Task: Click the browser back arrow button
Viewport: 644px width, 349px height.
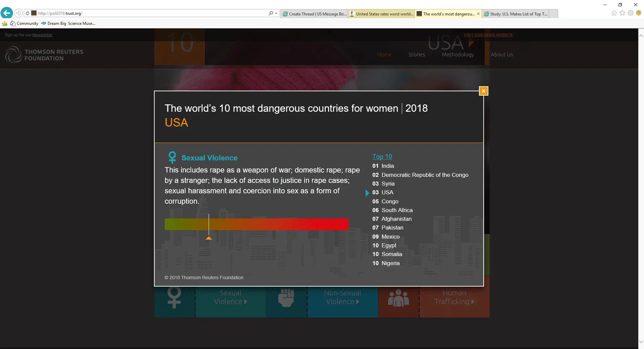Action: click(x=7, y=13)
